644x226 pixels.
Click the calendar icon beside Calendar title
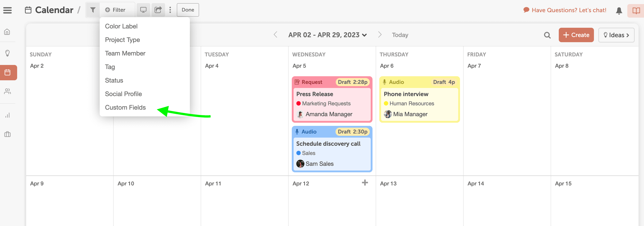[x=28, y=10]
